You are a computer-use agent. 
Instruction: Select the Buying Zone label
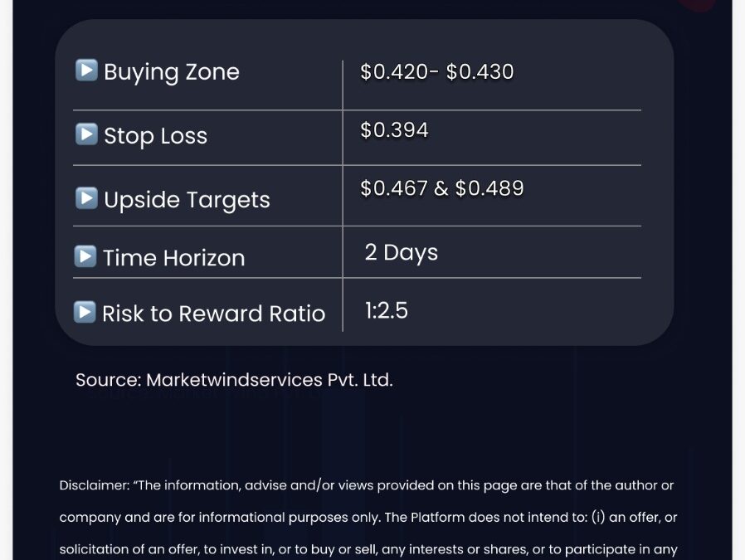pyautogui.click(x=172, y=72)
